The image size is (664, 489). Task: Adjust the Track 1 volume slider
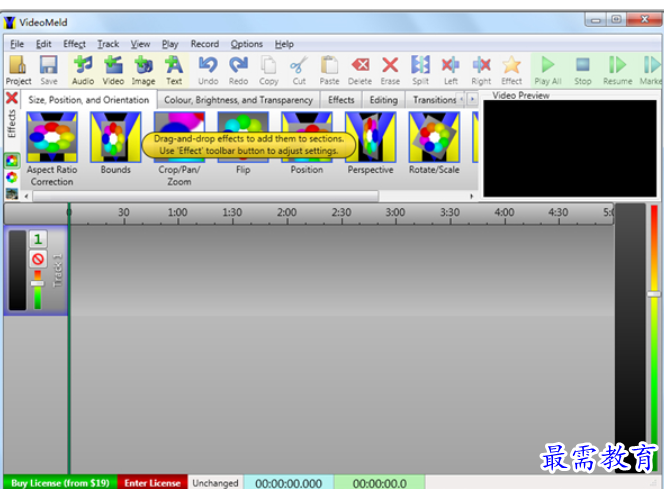tap(37, 283)
